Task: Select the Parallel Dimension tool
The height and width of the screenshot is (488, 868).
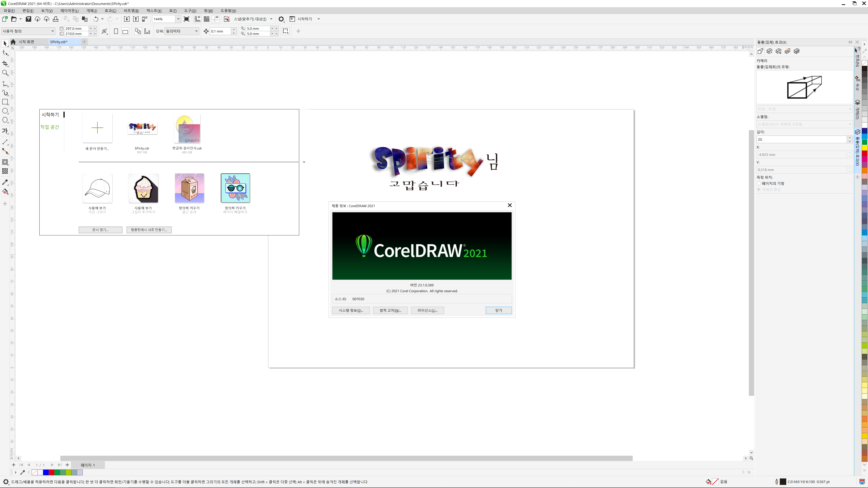Action: [x=5, y=142]
